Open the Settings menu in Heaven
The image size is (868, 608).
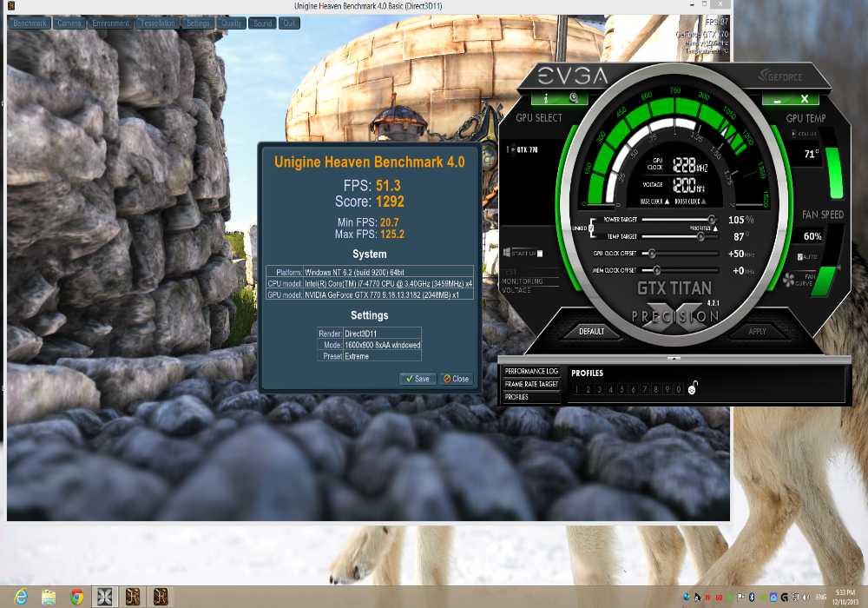pyautogui.click(x=198, y=23)
